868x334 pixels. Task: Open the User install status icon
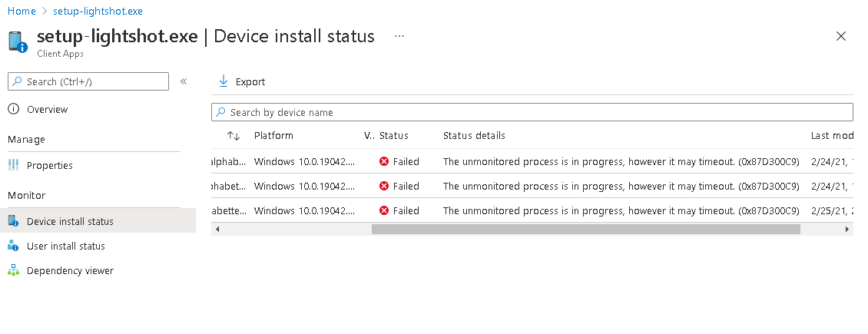13,246
